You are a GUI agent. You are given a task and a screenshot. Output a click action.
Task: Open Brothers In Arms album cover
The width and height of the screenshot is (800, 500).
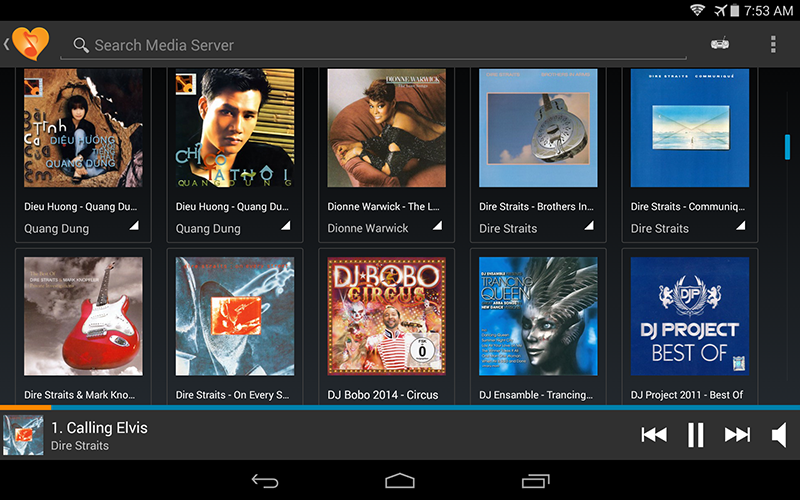pos(538,128)
